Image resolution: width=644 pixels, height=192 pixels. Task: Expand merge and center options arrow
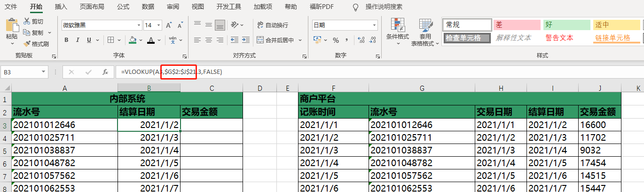299,40
